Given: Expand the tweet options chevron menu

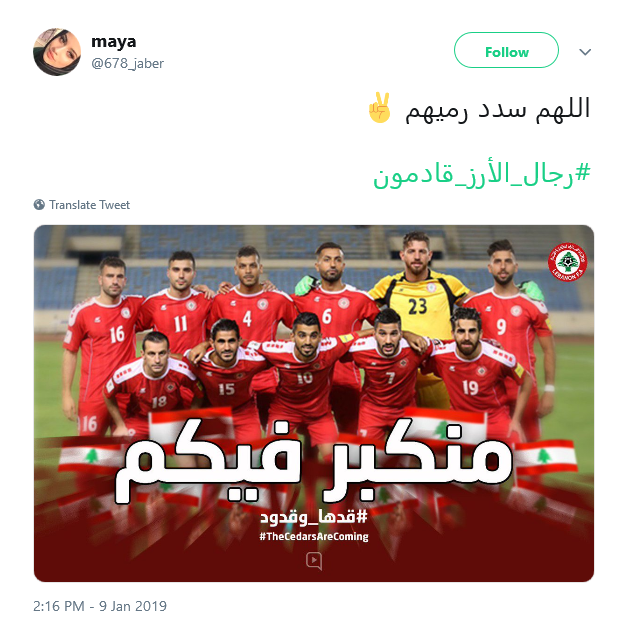Looking at the screenshot, I should (585, 52).
